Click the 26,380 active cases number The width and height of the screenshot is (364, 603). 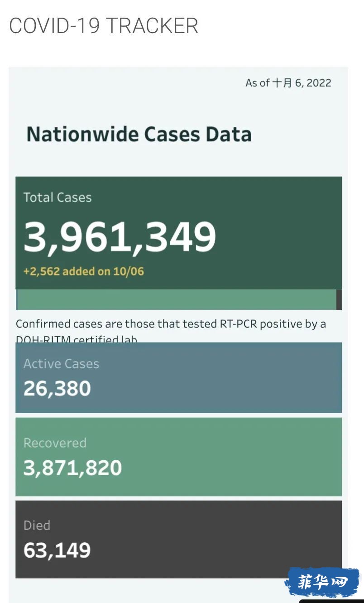[x=57, y=389]
